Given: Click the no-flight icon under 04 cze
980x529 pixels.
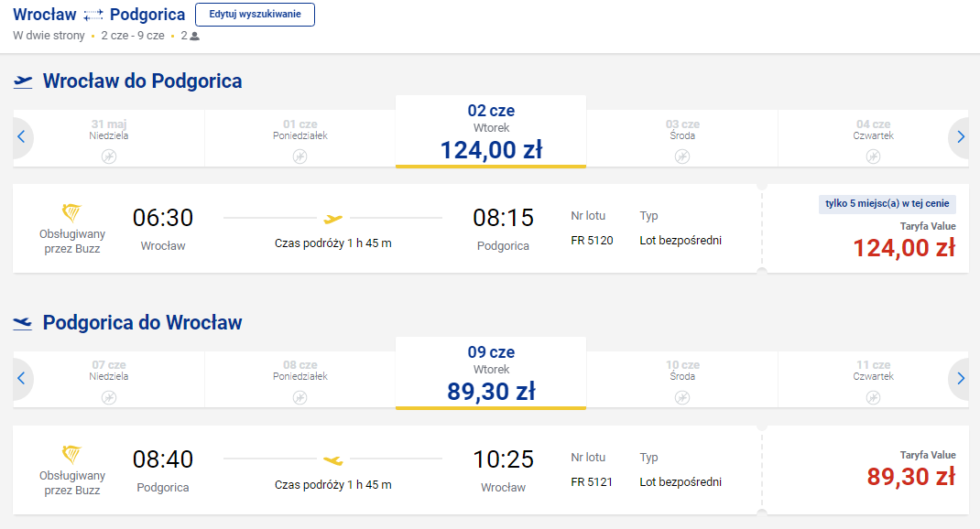Looking at the screenshot, I should click(873, 157).
